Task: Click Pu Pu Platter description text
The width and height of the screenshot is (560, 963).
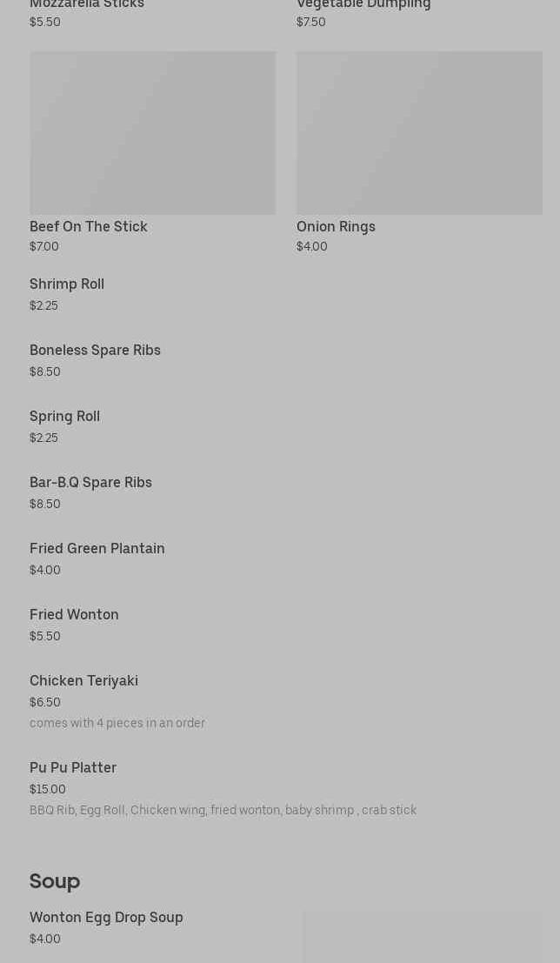Action: point(223,811)
